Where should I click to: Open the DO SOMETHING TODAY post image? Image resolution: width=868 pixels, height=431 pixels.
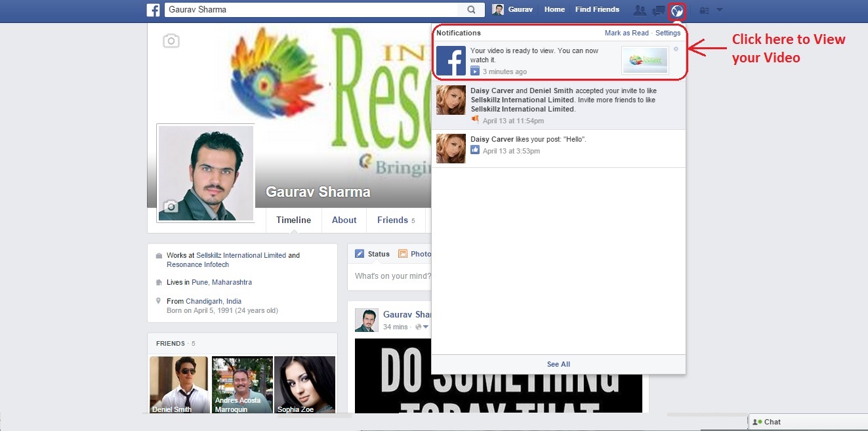(499, 376)
